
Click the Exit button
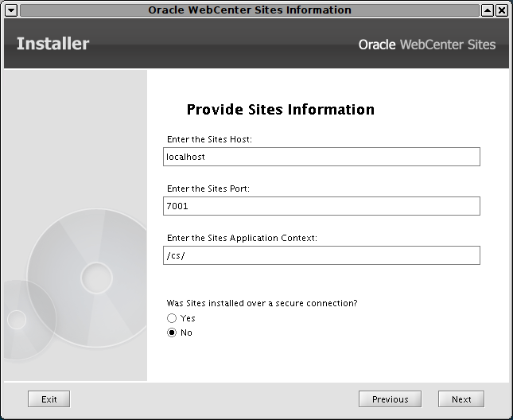49,399
